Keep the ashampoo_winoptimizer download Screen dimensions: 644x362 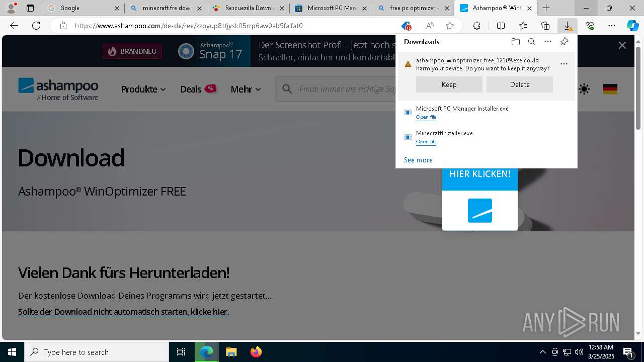pyautogui.click(x=449, y=84)
